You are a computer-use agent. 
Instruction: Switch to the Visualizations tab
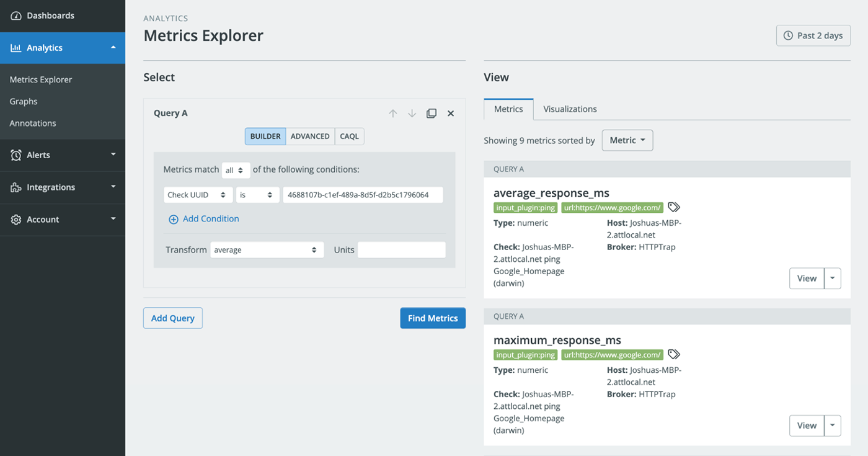click(x=570, y=109)
